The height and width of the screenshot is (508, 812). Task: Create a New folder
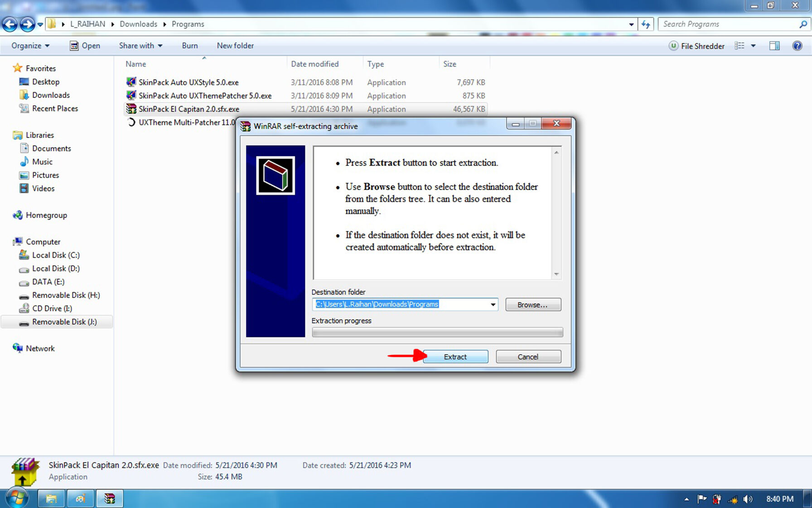[235, 46]
